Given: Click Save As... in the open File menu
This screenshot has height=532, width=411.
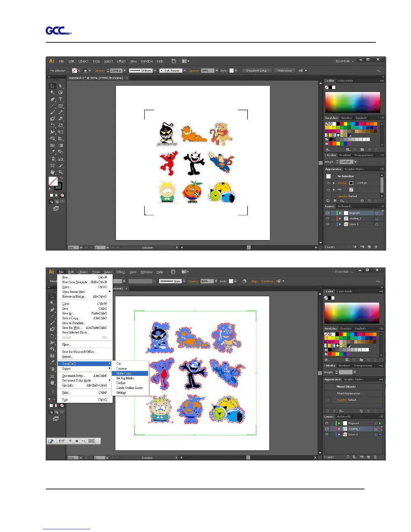Looking at the screenshot, I should 85,313.
